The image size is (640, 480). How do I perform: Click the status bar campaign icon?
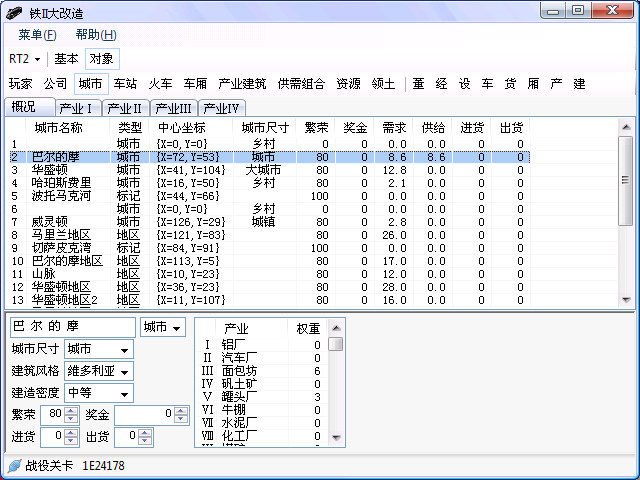tap(14, 466)
